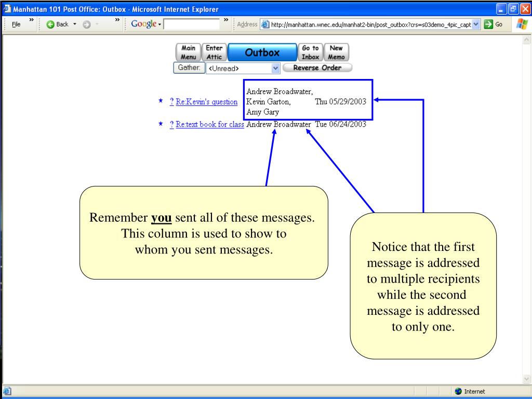Open the File menu
Viewport: 532px width, 399px height.
pyautogui.click(x=16, y=24)
